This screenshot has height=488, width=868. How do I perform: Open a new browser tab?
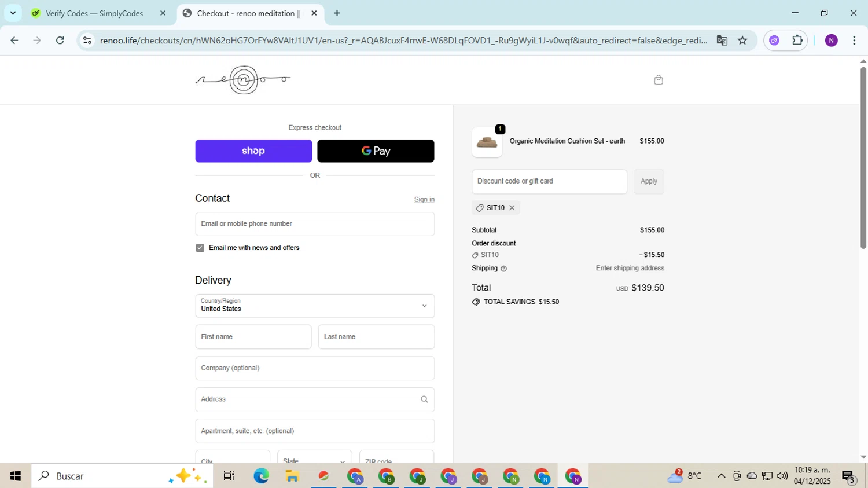point(337,13)
